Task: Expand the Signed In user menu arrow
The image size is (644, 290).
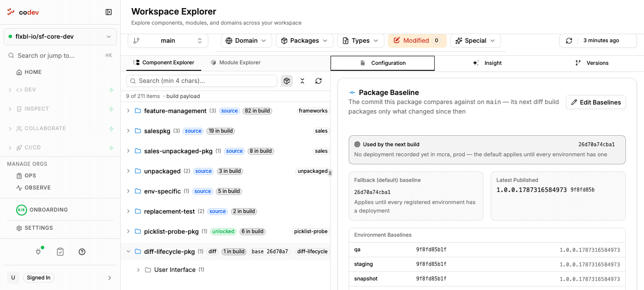Action: tap(110, 278)
